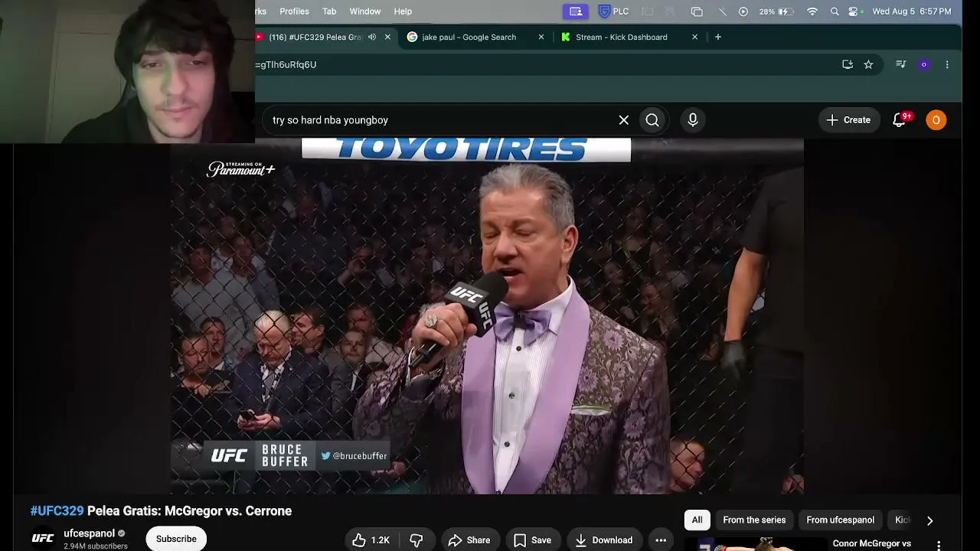The width and height of the screenshot is (980, 551).
Task: Select the All filter chip
Action: click(x=697, y=520)
